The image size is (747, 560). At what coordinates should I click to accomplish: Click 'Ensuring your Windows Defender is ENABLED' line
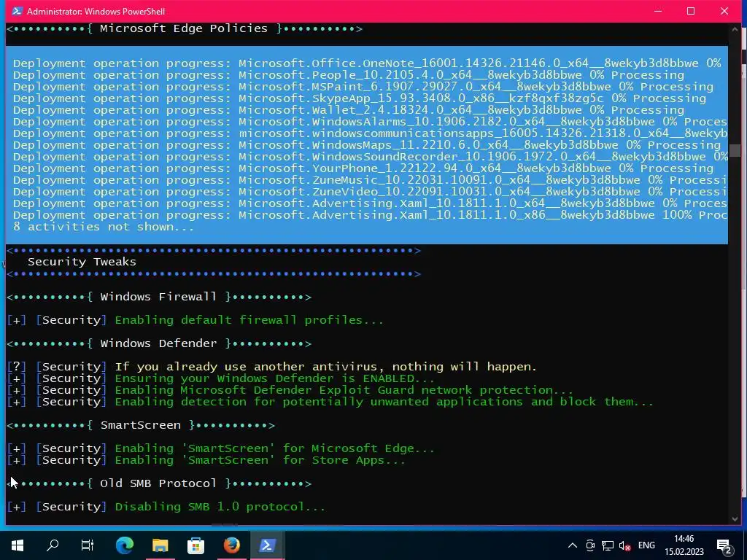point(221,378)
